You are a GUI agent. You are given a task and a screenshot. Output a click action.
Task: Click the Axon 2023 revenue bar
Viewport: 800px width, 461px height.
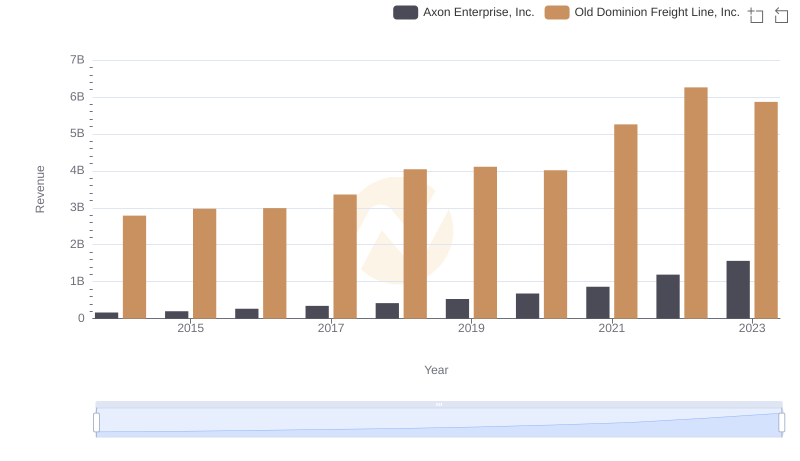[x=738, y=290]
